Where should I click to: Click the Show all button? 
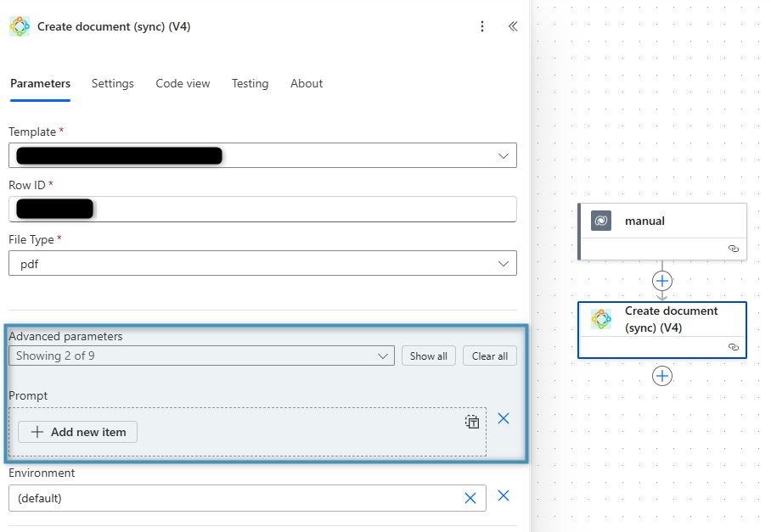click(428, 356)
